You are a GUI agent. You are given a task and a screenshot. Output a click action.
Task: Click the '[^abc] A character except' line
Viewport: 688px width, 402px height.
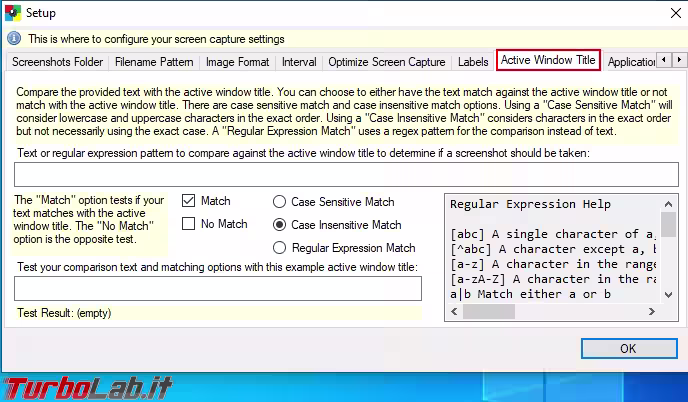pos(553,249)
